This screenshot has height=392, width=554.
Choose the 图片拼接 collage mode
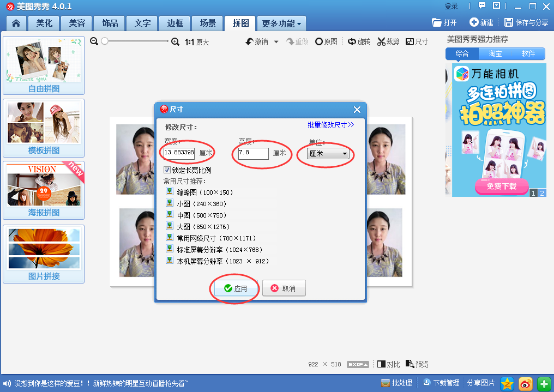[44, 253]
